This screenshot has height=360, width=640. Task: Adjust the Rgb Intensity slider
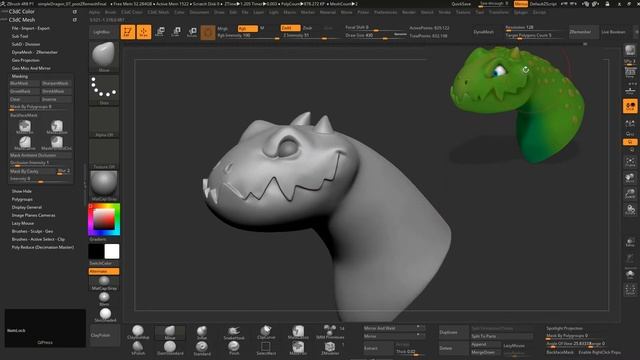coord(248,36)
